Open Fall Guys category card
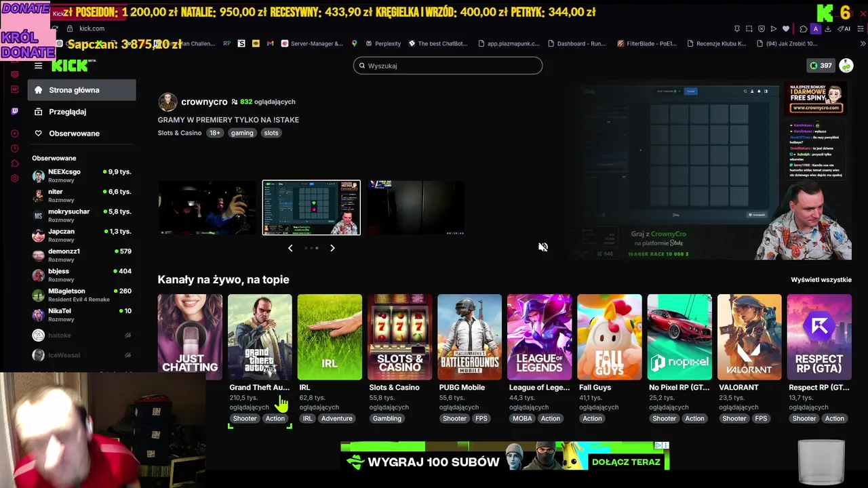This screenshot has width=868, height=488. pos(609,337)
